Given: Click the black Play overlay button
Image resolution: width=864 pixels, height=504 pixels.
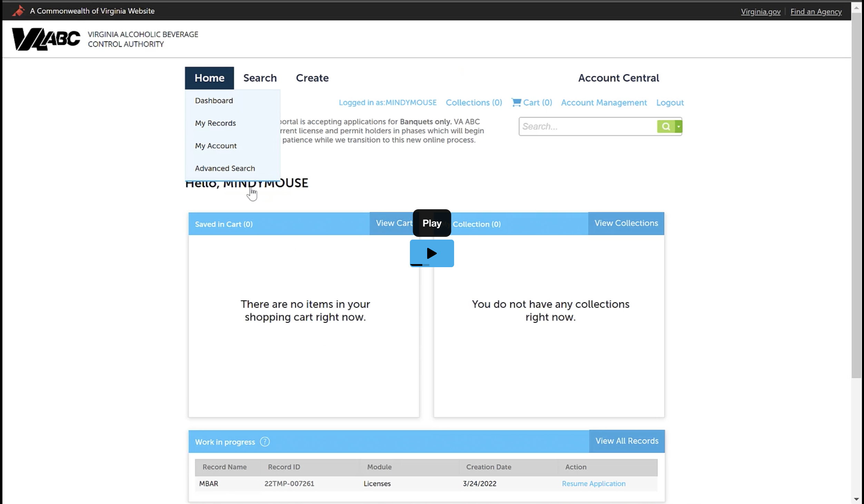Looking at the screenshot, I should coord(432,223).
